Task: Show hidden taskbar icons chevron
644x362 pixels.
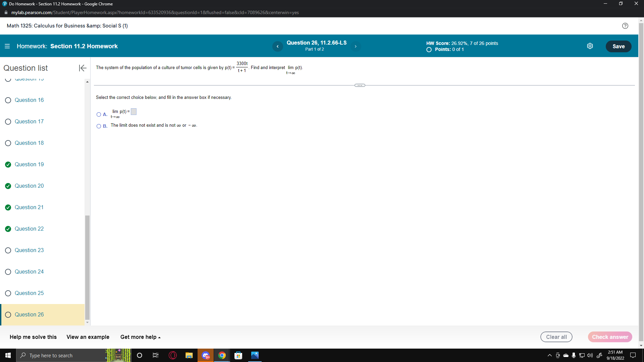Action: (x=549, y=355)
